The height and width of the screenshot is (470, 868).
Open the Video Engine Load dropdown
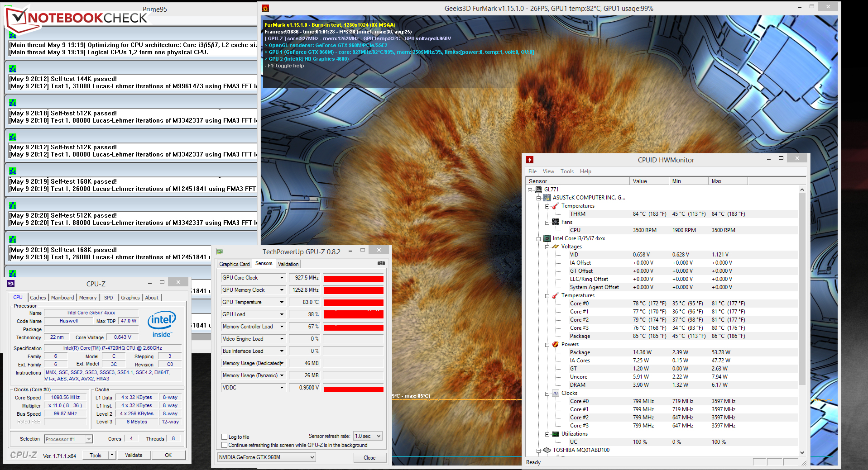tap(282, 339)
